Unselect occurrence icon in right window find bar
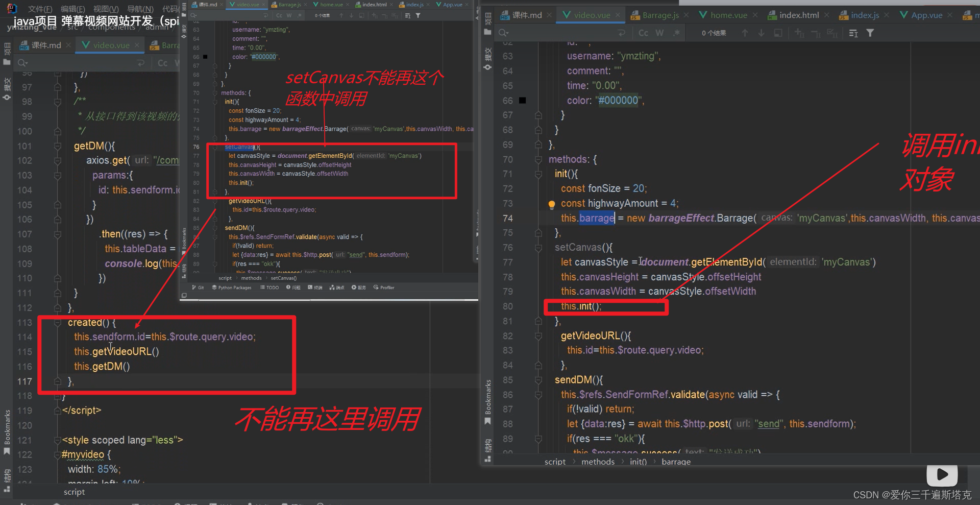The height and width of the screenshot is (505, 980). [816, 34]
